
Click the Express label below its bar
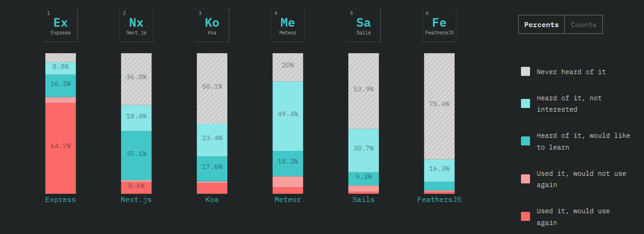tap(61, 200)
